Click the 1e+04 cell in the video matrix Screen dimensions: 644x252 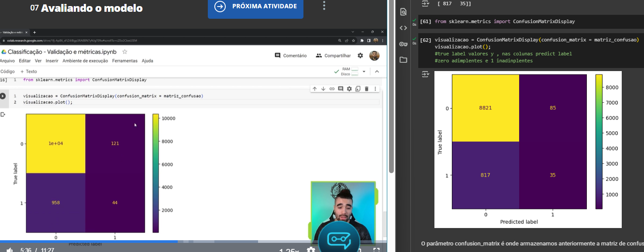click(x=55, y=143)
